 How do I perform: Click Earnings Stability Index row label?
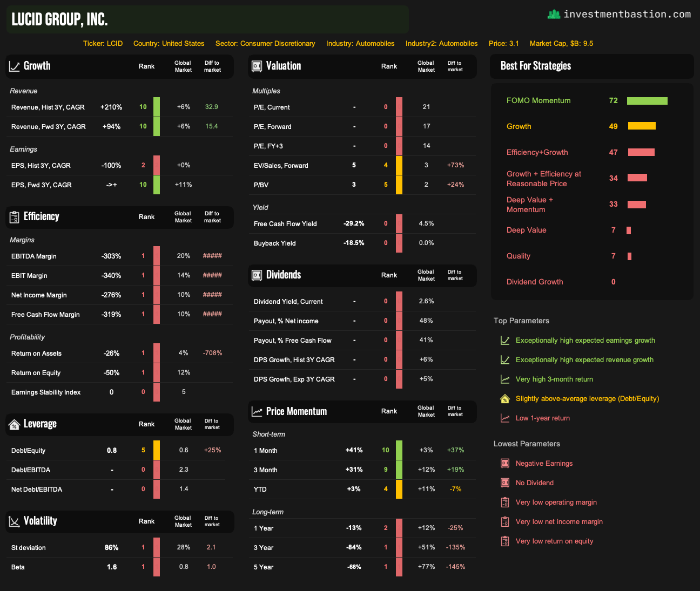46,392
